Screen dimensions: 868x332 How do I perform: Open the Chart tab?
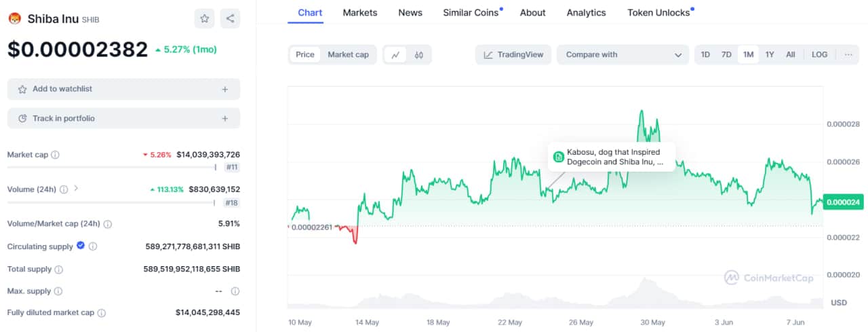(310, 13)
